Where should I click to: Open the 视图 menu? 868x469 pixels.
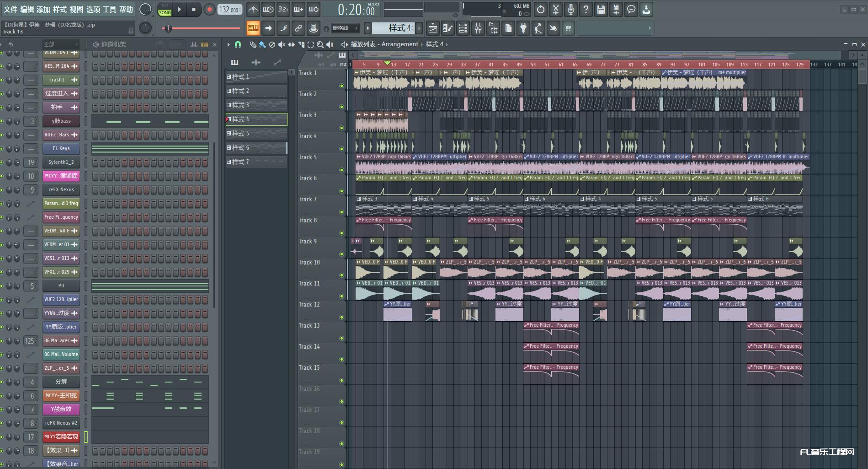(76, 9)
